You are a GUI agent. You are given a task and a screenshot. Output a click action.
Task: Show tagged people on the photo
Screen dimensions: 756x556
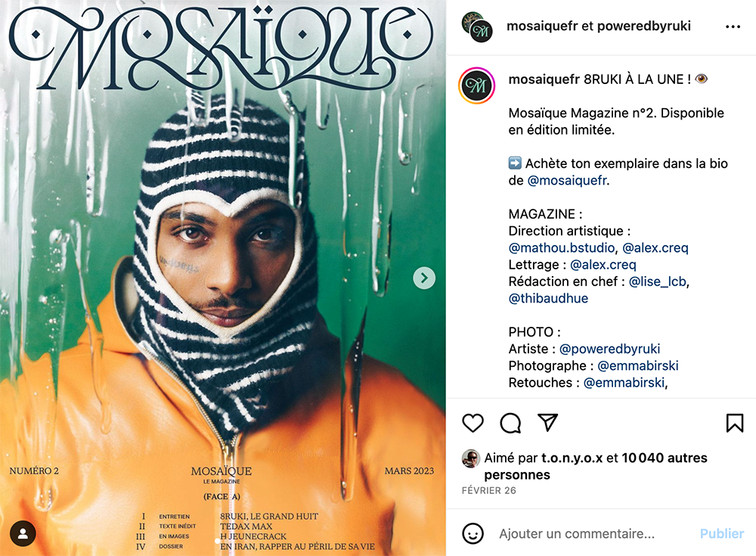(x=23, y=533)
